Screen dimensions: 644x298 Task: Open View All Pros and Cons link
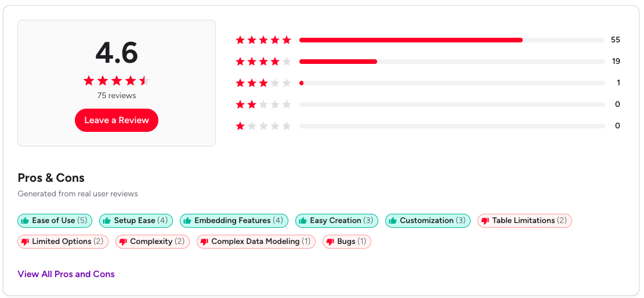point(66,274)
